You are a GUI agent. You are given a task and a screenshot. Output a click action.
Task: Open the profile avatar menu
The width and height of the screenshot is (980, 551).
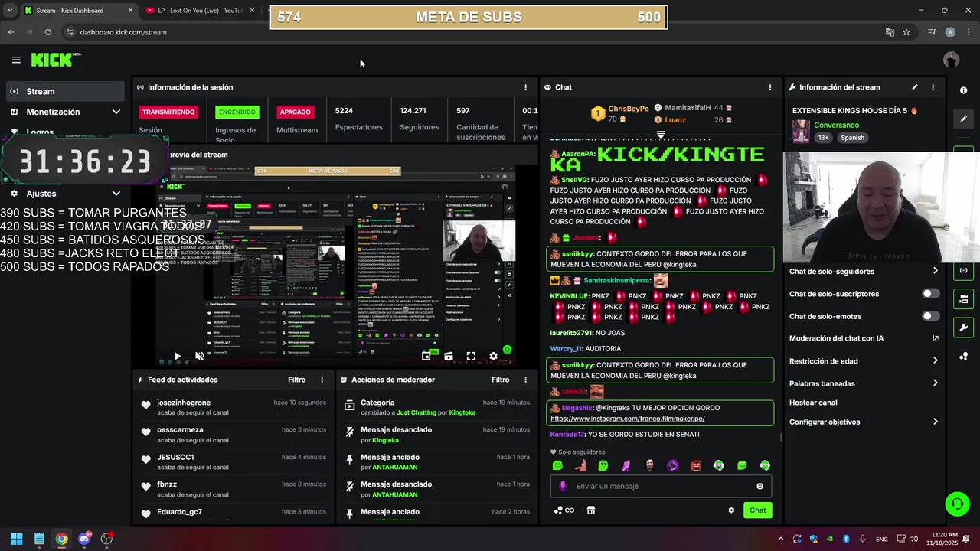(x=951, y=60)
